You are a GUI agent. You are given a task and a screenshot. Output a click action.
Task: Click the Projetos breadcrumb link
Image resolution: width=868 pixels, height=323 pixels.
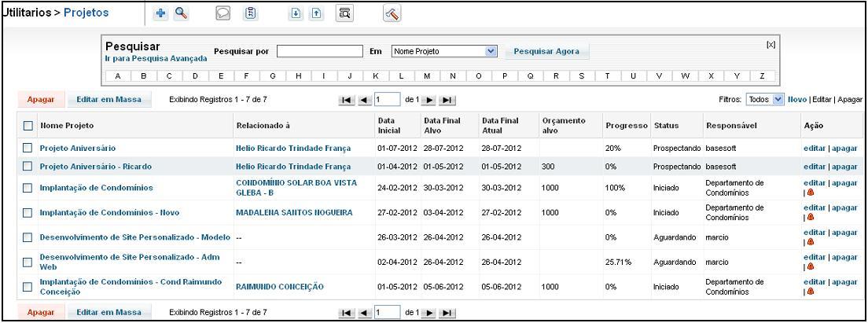[86, 13]
